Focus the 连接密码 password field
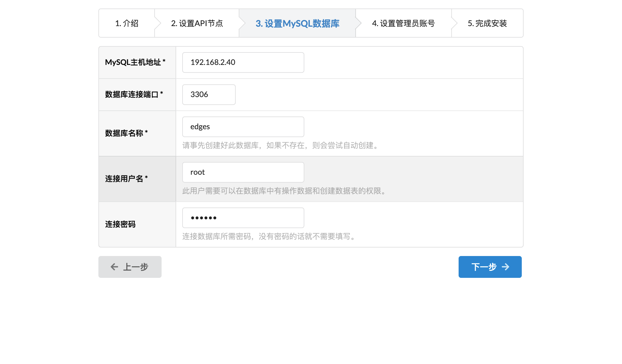622x364 pixels. click(x=243, y=218)
